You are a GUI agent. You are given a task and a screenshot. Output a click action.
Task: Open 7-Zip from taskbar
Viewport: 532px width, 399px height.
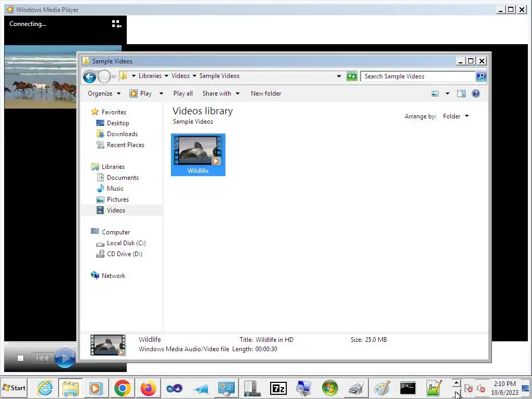pos(278,388)
